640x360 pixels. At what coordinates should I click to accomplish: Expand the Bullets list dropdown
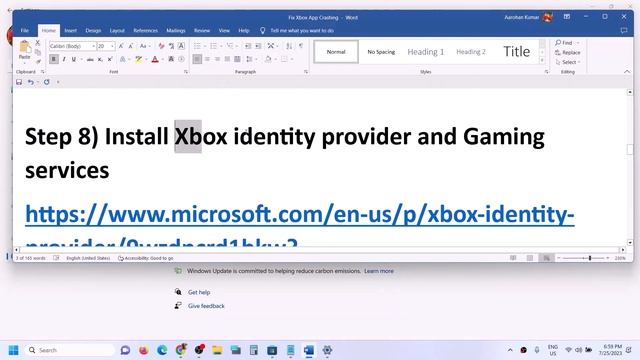pyautogui.click(x=205, y=46)
